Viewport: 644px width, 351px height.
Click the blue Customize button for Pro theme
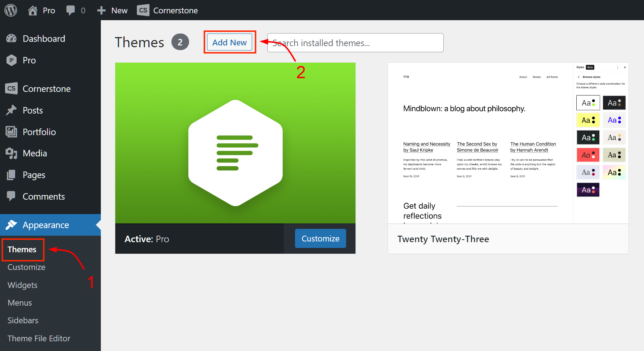[320, 239]
